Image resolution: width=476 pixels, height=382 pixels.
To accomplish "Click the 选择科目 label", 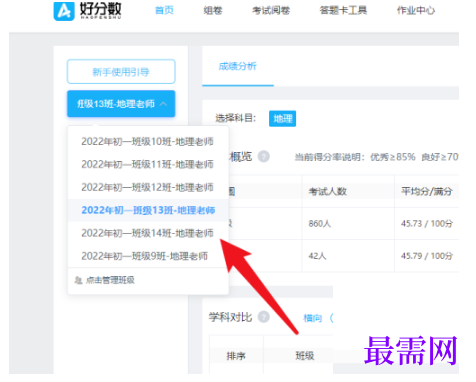I will click(235, 118).
